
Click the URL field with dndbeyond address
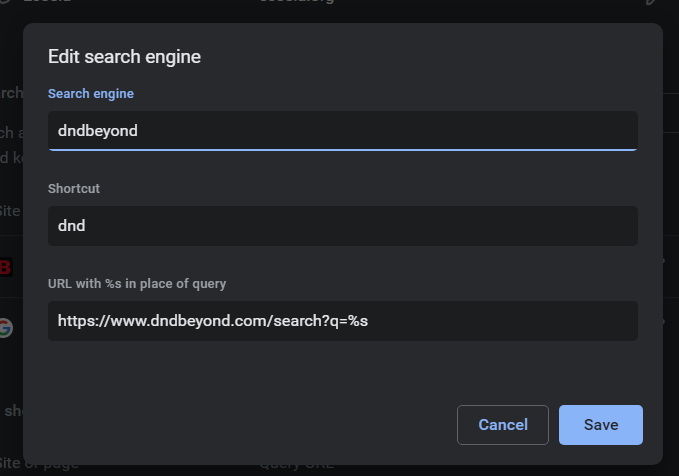click(x=343, y=321)
